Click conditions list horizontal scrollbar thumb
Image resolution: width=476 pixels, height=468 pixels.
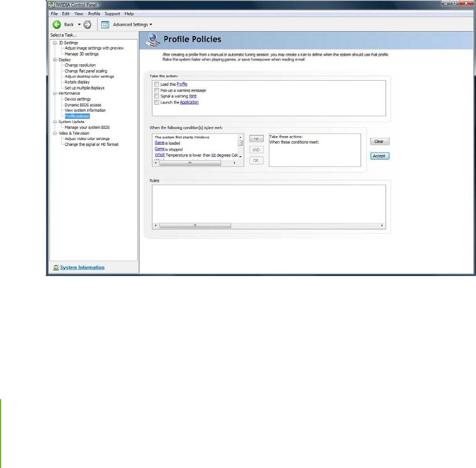pyautogui.click(x=190, y=163)
